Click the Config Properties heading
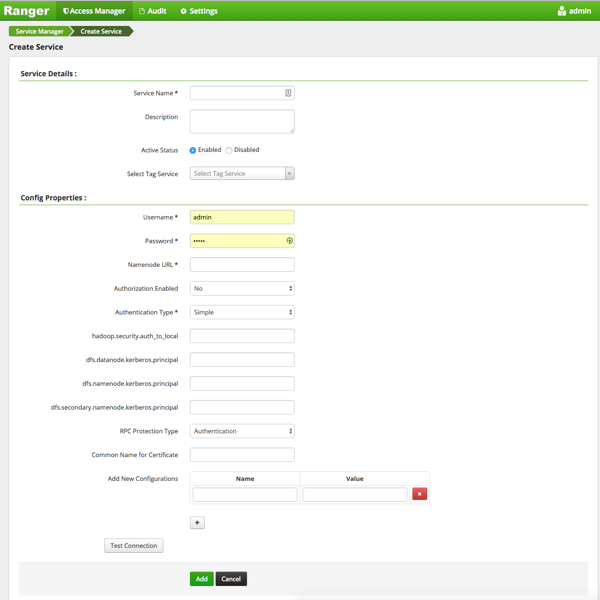This screenshot has width=600, height=600. pos(53,198)
